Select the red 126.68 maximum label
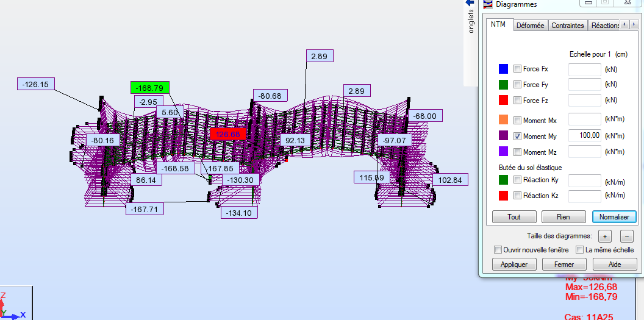Viewport: 644px width, 320px height. (227, 134)
